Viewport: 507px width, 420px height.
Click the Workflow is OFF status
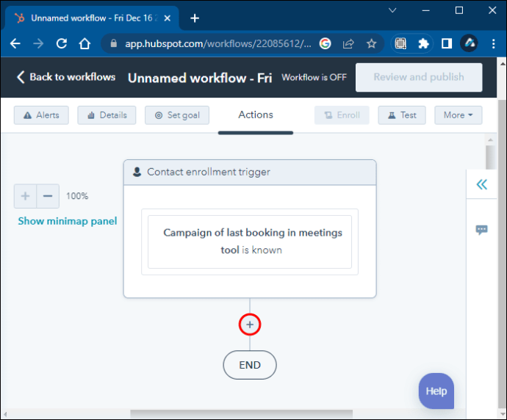tap(314, 78)
